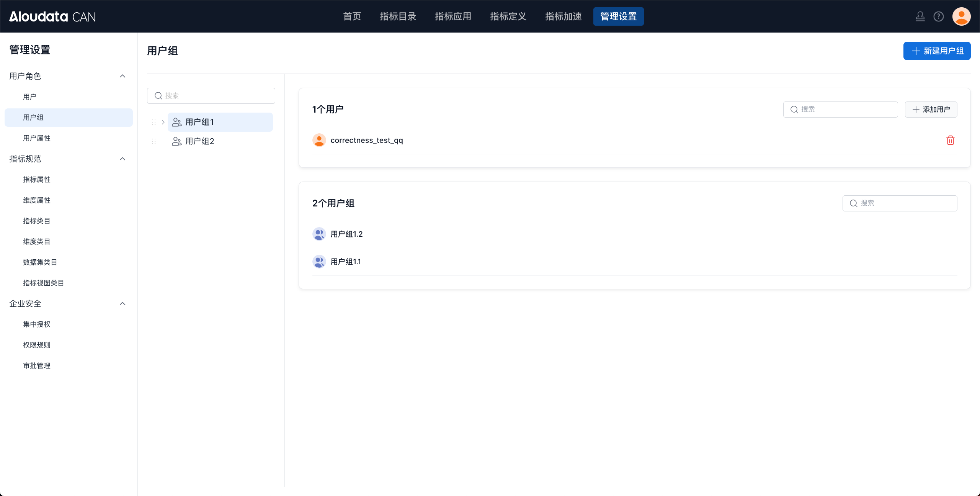Open the approval stamp icon in header
Viewport: 980px width, 496px height.
(920, 16)
